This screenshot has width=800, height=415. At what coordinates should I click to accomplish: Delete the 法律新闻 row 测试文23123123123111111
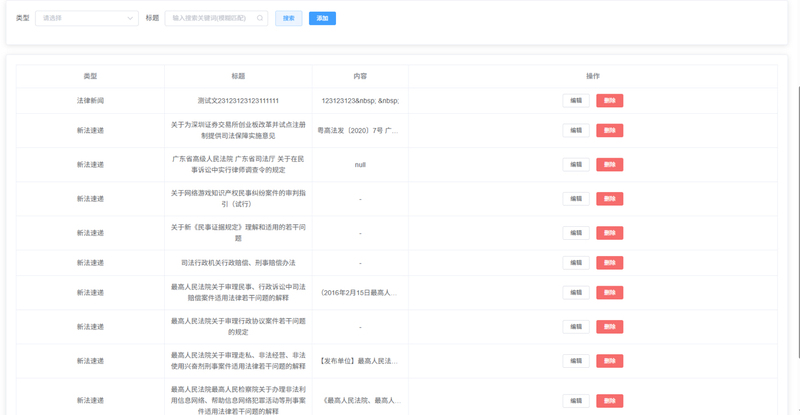(x=610, y=100)
